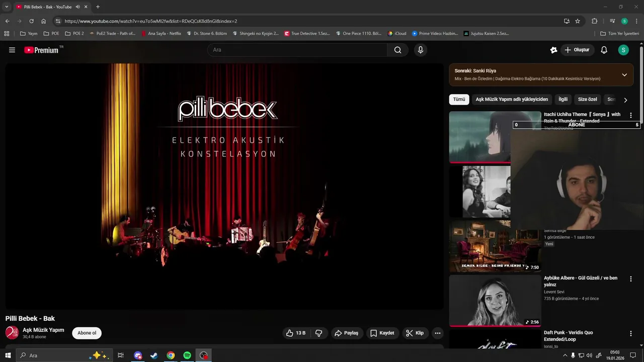Reload the page
The width and height of the screenshot is (644, 362).
click(x=31, y=21)
